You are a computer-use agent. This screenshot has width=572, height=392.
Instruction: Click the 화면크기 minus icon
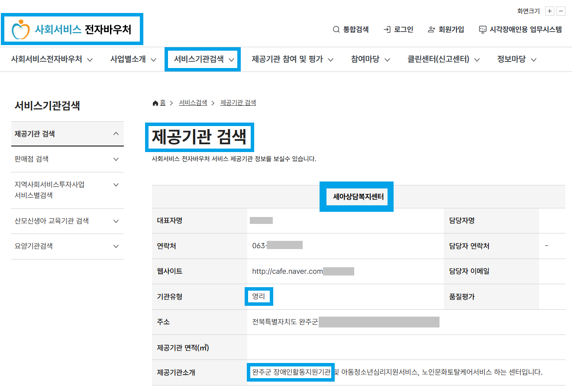tap(561, 11)
